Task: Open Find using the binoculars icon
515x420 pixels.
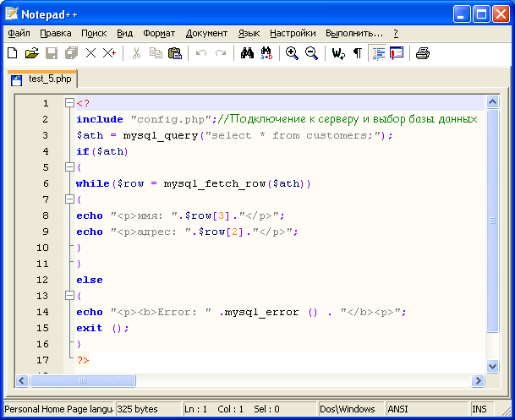Action: (248, 53)
